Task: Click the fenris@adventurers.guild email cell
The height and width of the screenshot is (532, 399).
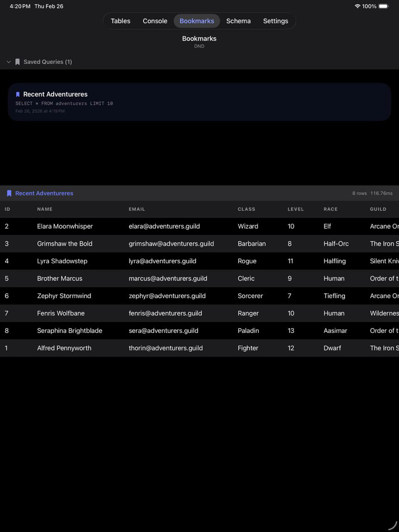Action: point(165,313)
